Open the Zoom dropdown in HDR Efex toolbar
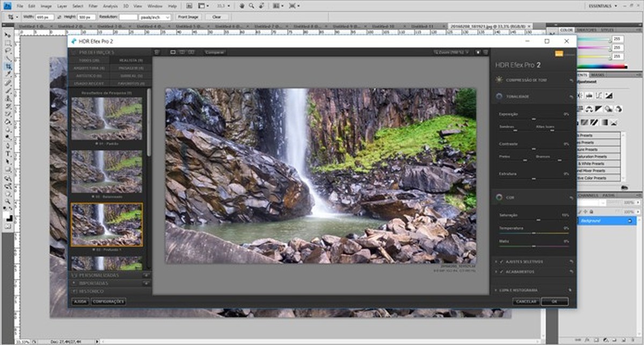Viewport: 644px width, 345px height. tap(452, 52)
